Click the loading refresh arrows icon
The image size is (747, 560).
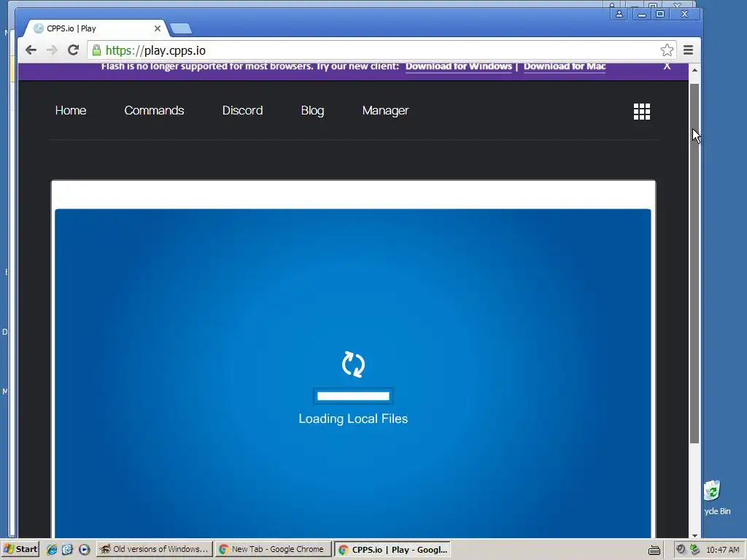pyautogui.click(x=354, y=365)
